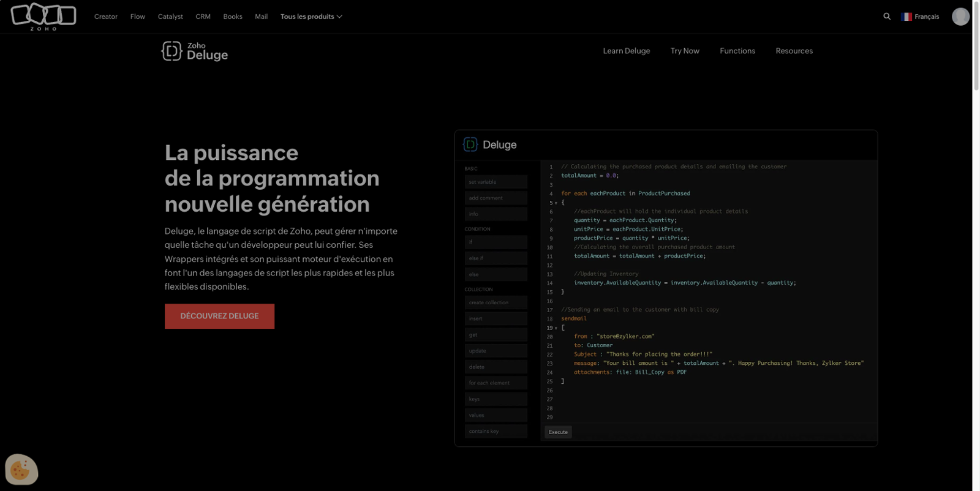The image size is (980, 491).
Task: Select the else if condition block
Action: (496, 258)
